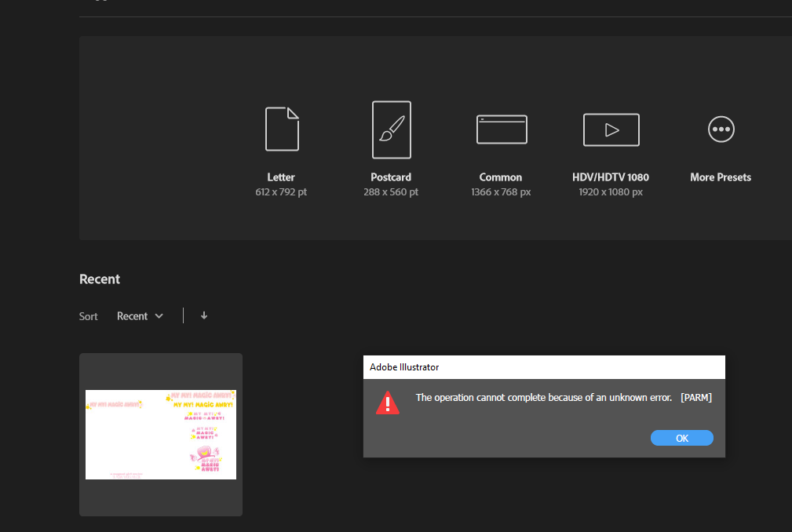Select the Letter document preset icon
Image resolution: width=792 pixels, height=532 pixels.
tap(281, 129)
